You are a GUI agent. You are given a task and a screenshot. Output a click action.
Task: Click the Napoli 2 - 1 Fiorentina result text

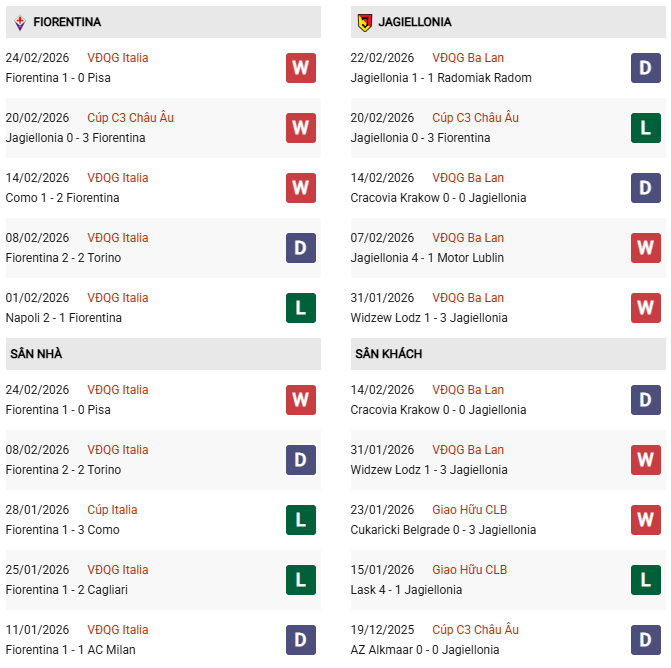click(x=64, y=318)
